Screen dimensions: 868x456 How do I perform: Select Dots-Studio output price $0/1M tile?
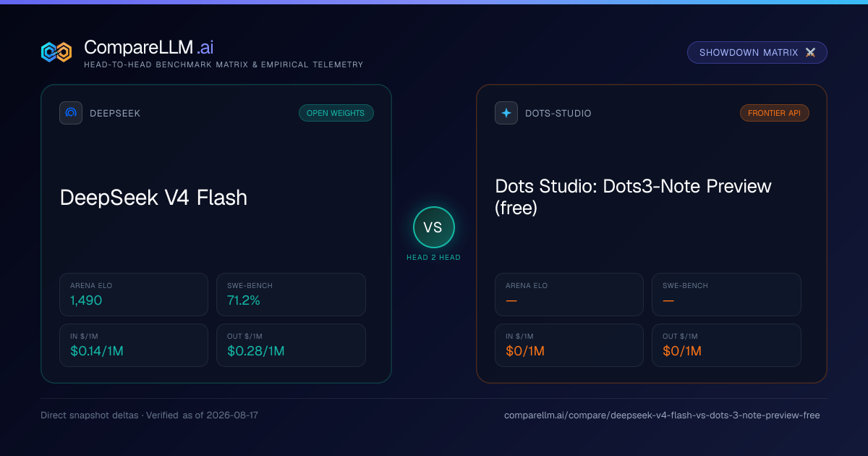coord(726,345)
